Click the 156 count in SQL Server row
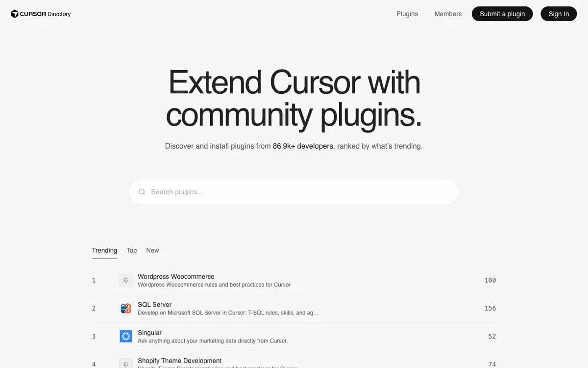This screenshot has height=368, width=588. pyautogui.click(x=490, y=308)
